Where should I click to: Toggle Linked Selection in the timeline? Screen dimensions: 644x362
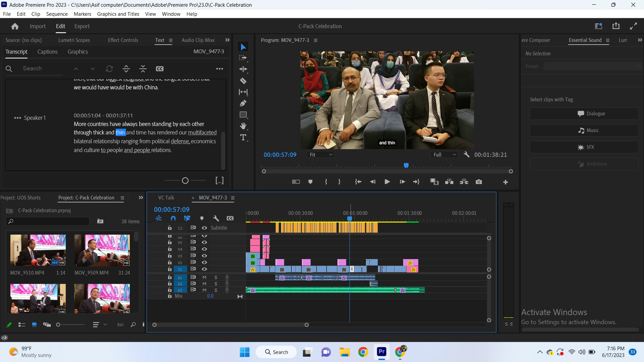[x=187, y=218]
